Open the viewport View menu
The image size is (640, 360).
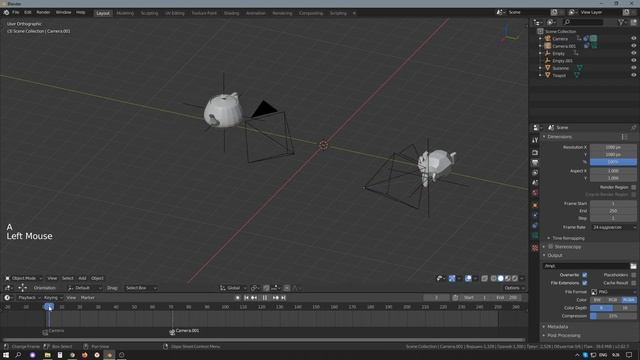point(52,278)
